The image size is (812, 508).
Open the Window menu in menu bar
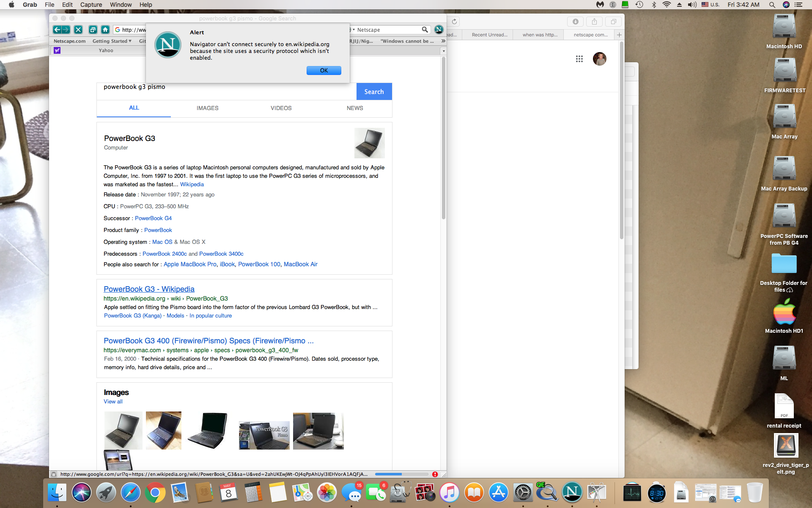[x=121, y=5]
